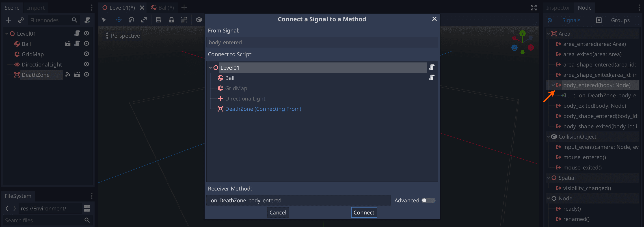Collapse the CollisionObject signals section
This screenshot has width=644, height=227.
pyautogui.click(x=549, y=137)
